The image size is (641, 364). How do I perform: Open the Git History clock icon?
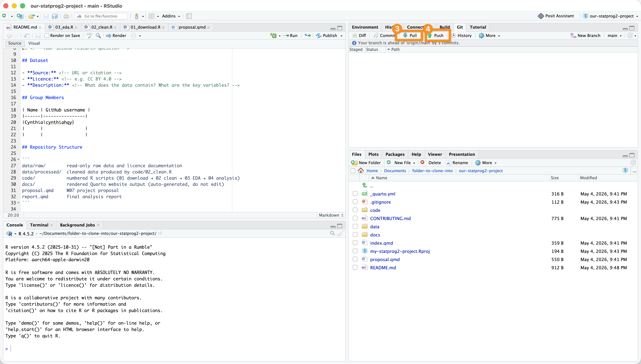[454, 36]
